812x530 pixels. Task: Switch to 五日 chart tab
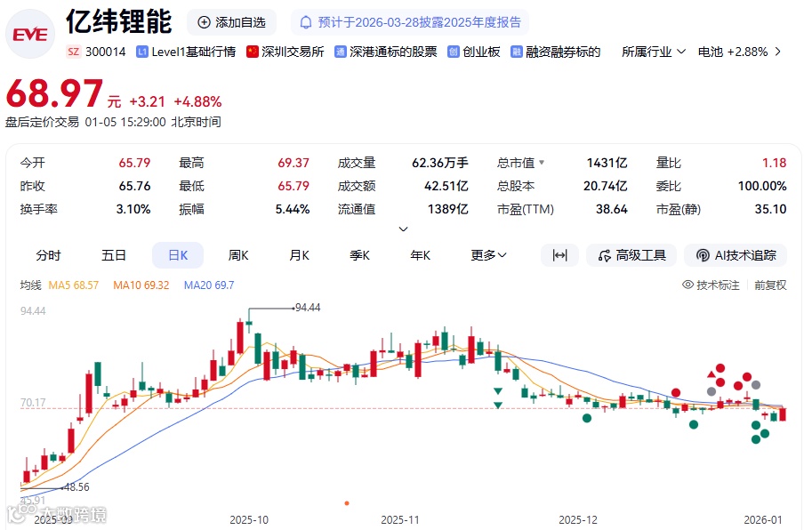(114, 255)
